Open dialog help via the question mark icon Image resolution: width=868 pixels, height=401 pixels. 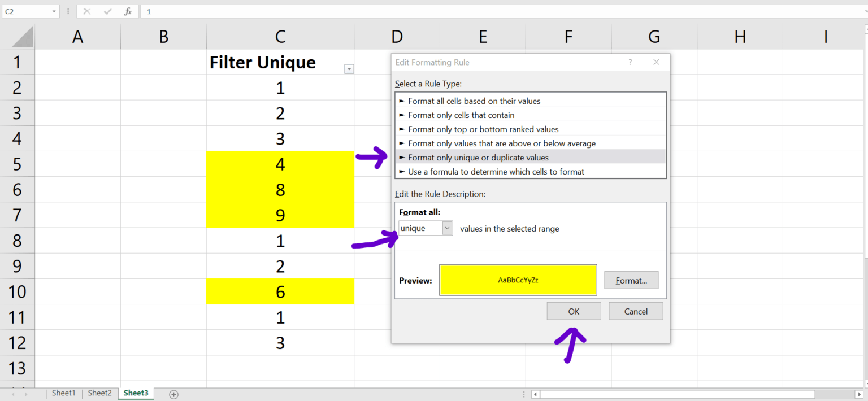tap(630, 62)
